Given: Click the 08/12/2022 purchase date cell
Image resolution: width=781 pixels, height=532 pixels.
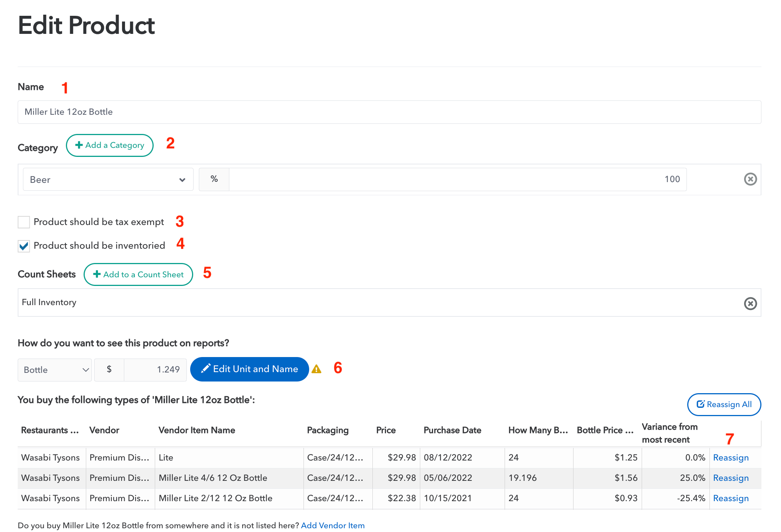Looking at the screenshot, I should coord(462,458).
